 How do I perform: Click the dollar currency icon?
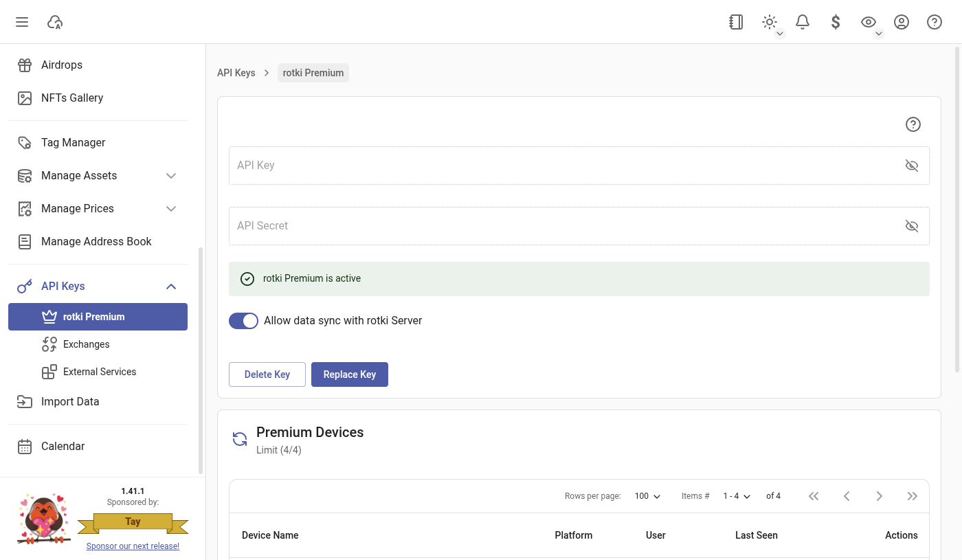836,22
